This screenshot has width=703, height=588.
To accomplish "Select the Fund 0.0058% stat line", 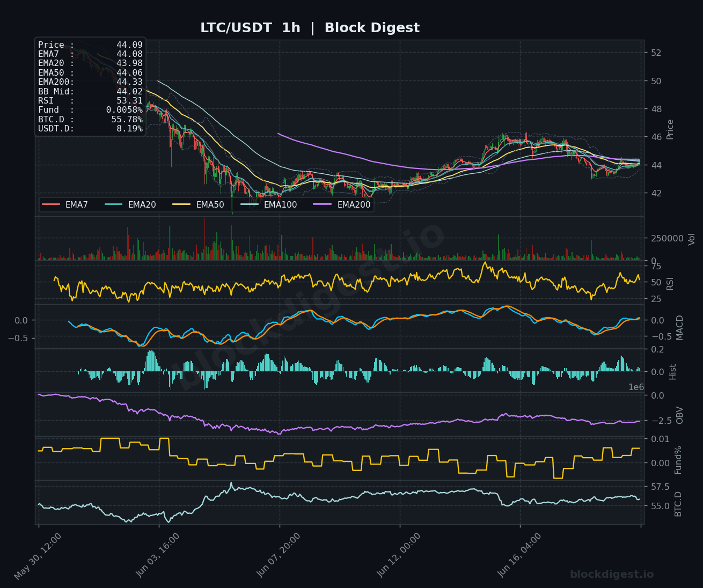I will (x=90, y=110).
